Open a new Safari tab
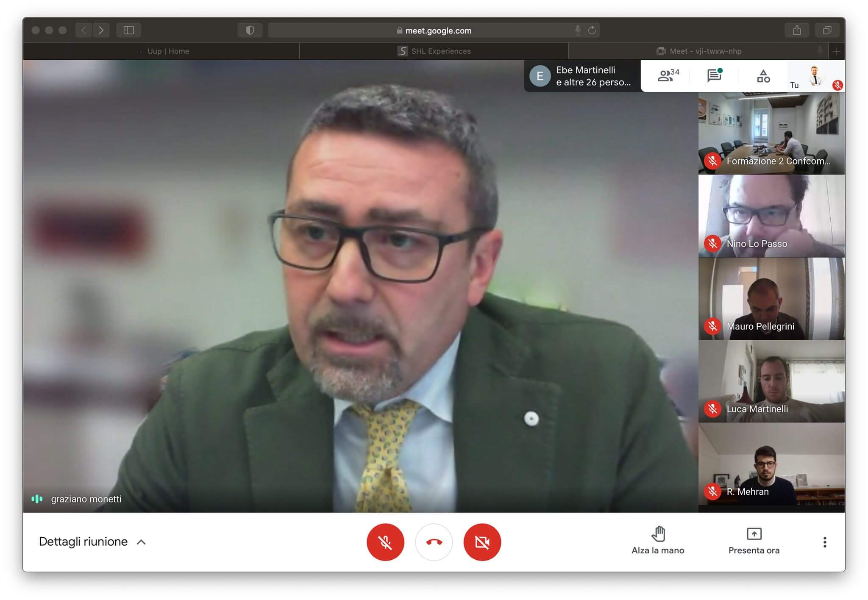This screenshot has height=600, width=868. click(x=836, y=51)
